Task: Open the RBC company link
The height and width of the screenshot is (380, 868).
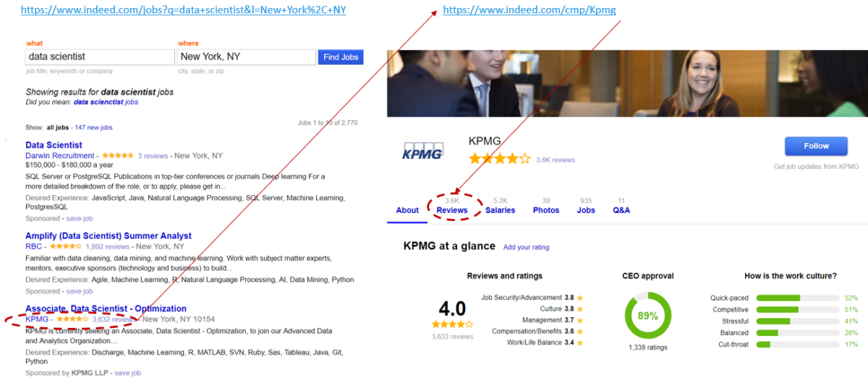Action: 35,246
